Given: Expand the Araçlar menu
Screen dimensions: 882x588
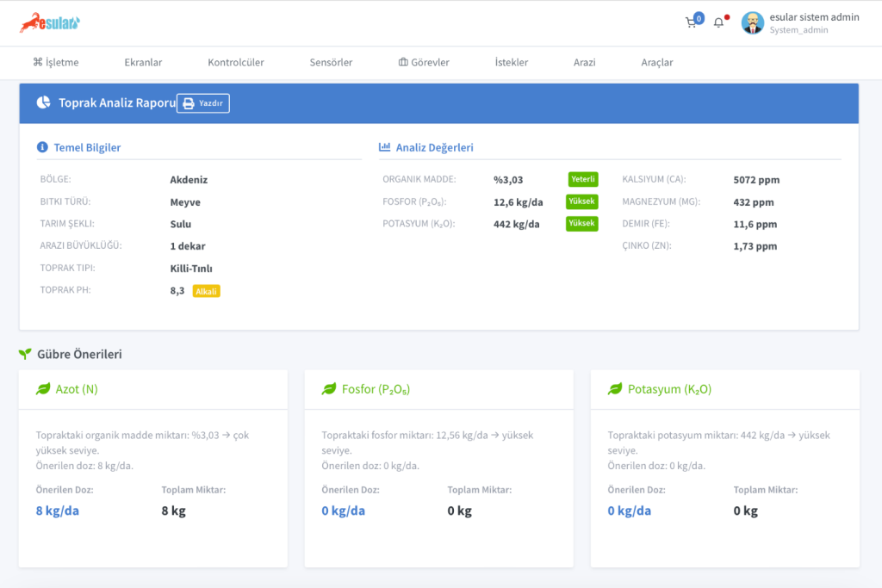Looking at the screenshot, I should 657,62.
